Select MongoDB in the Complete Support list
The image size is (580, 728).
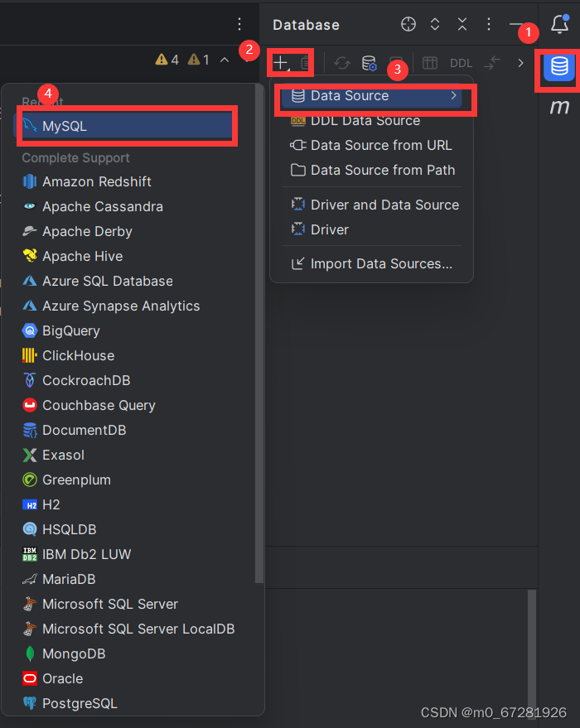click(74, 653)
